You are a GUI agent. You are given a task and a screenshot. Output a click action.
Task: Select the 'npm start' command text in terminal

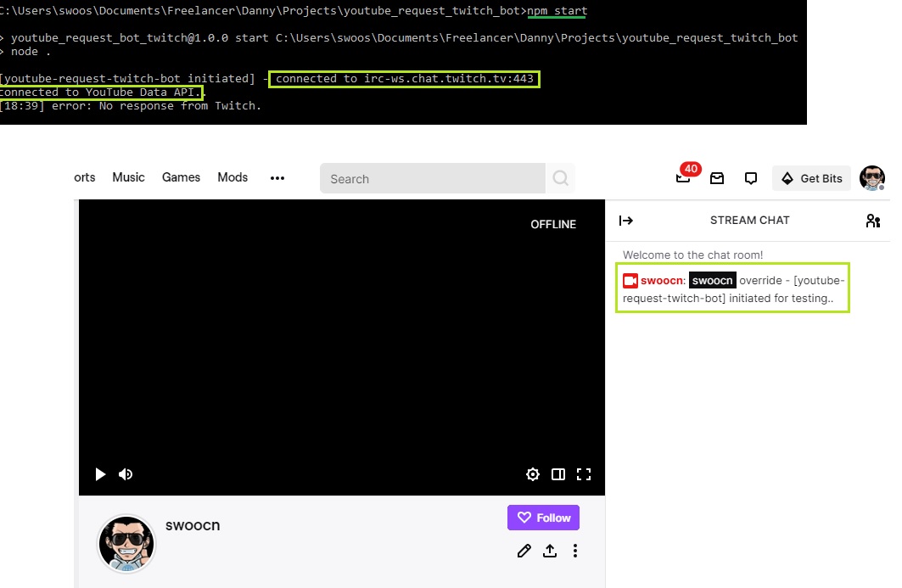pos(557,11)
